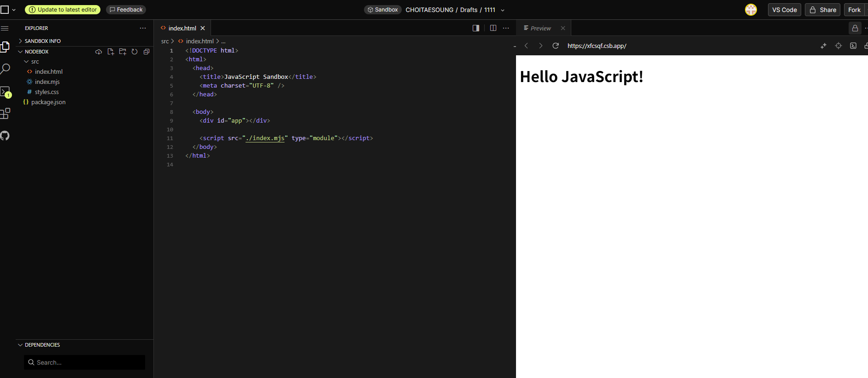Click the 'Hello JavaScript!' heading in preview
Viewport: 868px width, 378px height.
[581, 77]
